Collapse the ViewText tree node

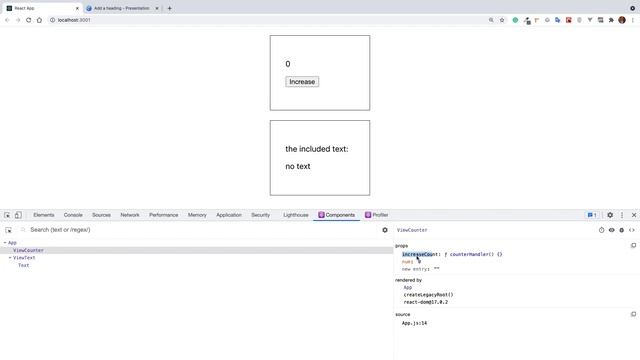tap(10, 258)
